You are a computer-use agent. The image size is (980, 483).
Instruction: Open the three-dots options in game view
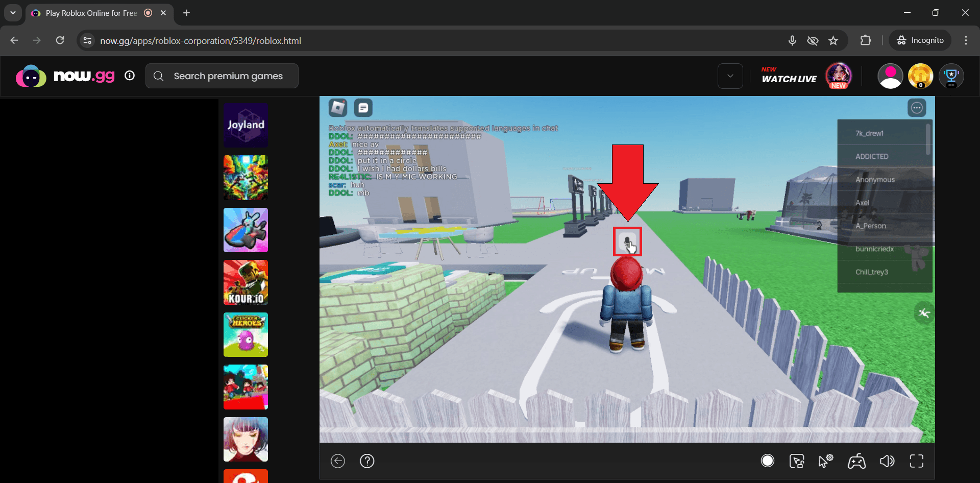click(917, 108)
